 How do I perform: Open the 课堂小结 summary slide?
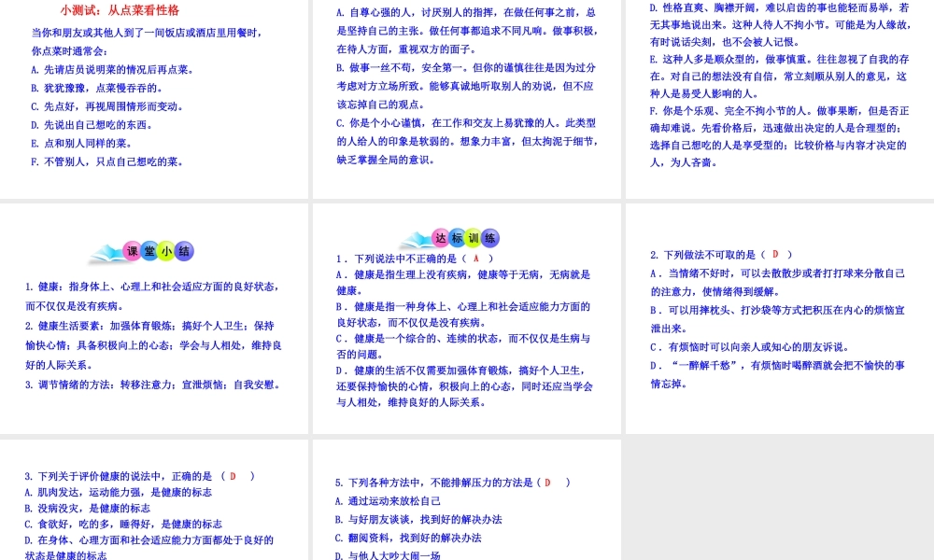pos(154,318)
